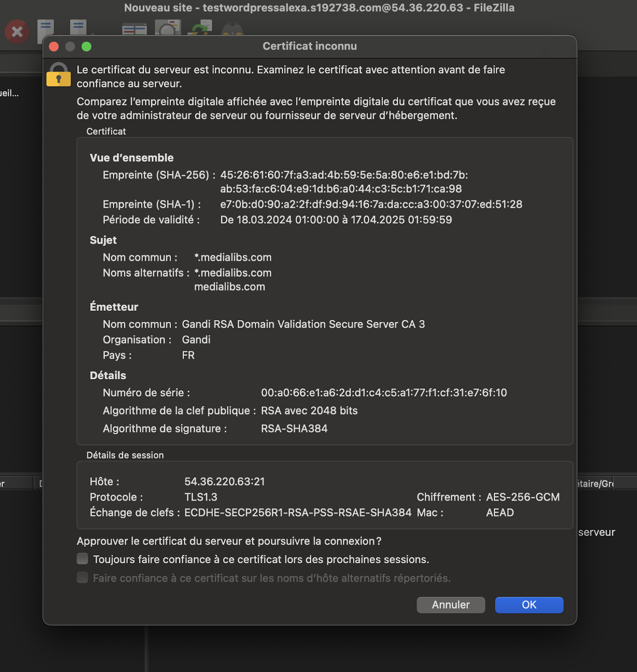Click the validity period dates value
This screenshot has height=672, width=637.
click(336, 220)
